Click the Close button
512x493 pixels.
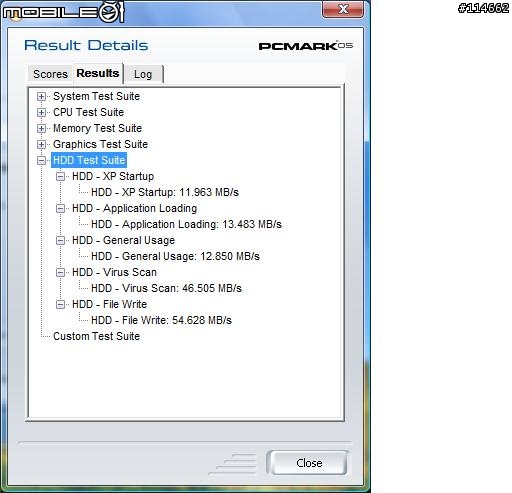point(309,463)
